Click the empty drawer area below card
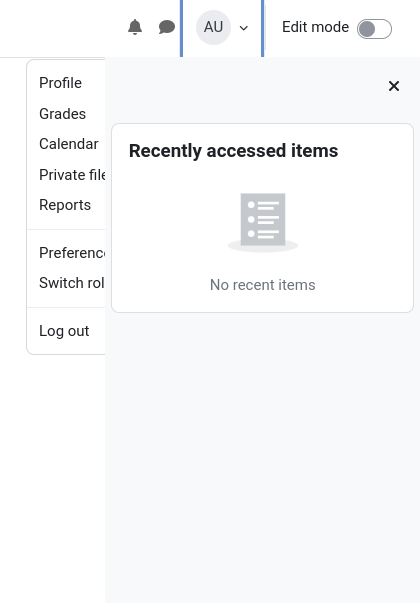Viewport: 420px width, 603px height. (x=263, y=458)
